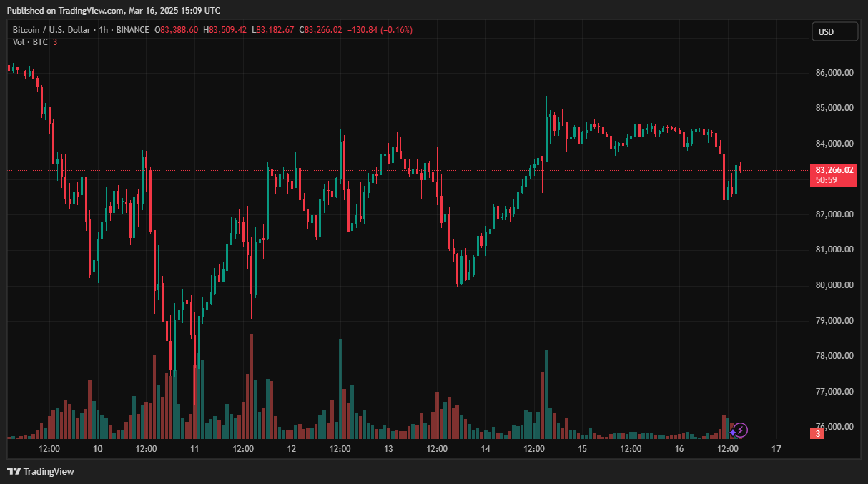Screen dimensions: 868x484
Task: Select the Vol · BTC indicator label
Action: click(30, 42)
